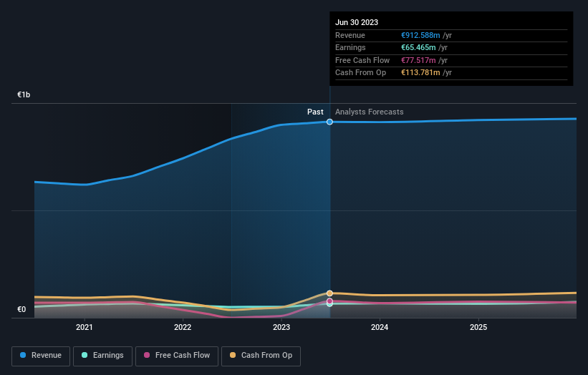Click the 2022 x-axis label
Screen dimensions: 588x375
(183, 328)
